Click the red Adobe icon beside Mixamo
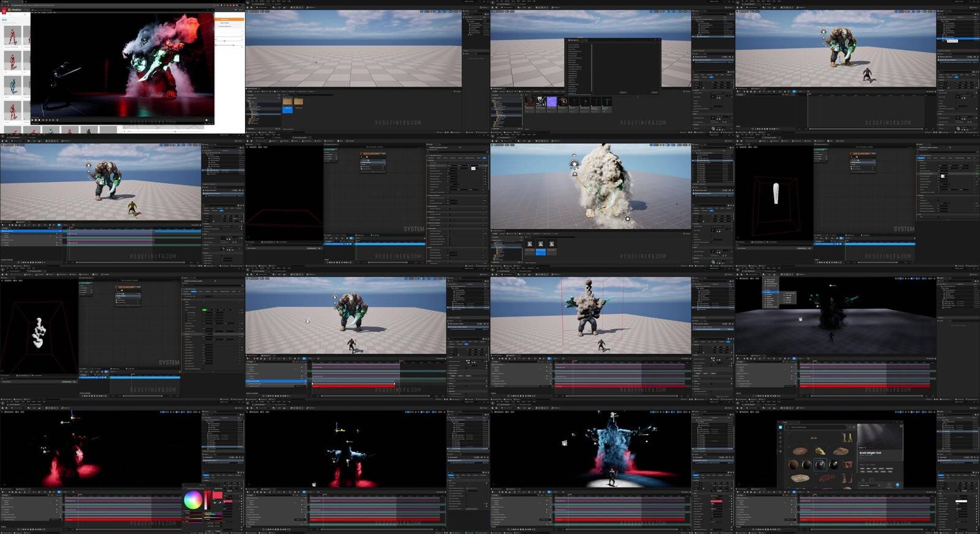The image size is (980, 534). [4, 10]
